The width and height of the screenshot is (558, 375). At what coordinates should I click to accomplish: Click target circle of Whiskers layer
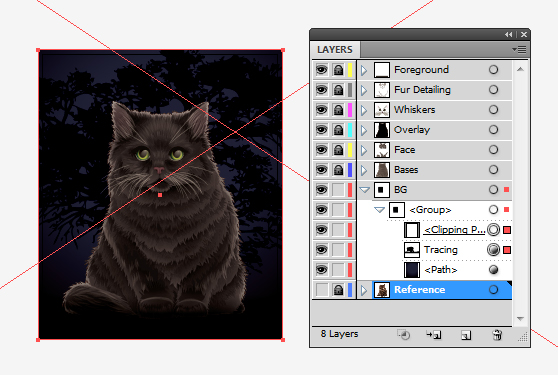[x=493, y=110]
